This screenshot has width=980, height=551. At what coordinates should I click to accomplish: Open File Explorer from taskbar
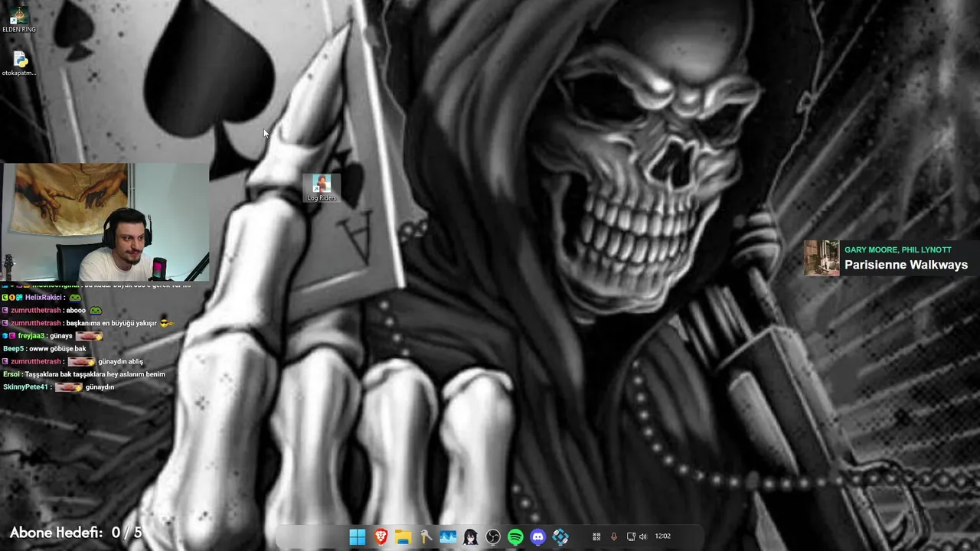403,537
